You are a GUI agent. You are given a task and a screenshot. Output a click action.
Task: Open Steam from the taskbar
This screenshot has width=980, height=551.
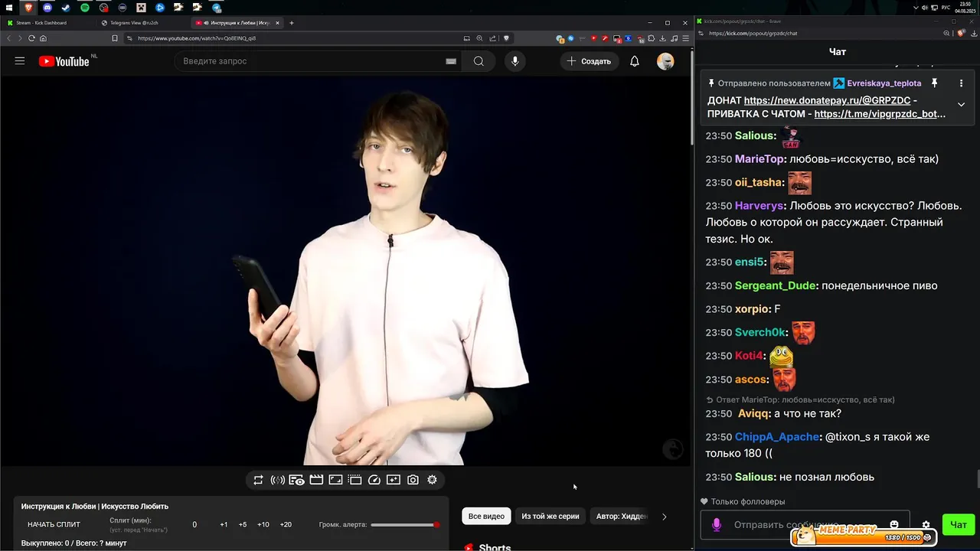66,8
